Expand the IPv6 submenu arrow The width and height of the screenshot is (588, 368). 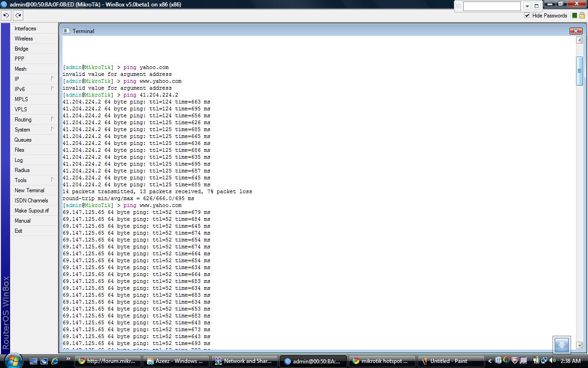pos(52,89)
